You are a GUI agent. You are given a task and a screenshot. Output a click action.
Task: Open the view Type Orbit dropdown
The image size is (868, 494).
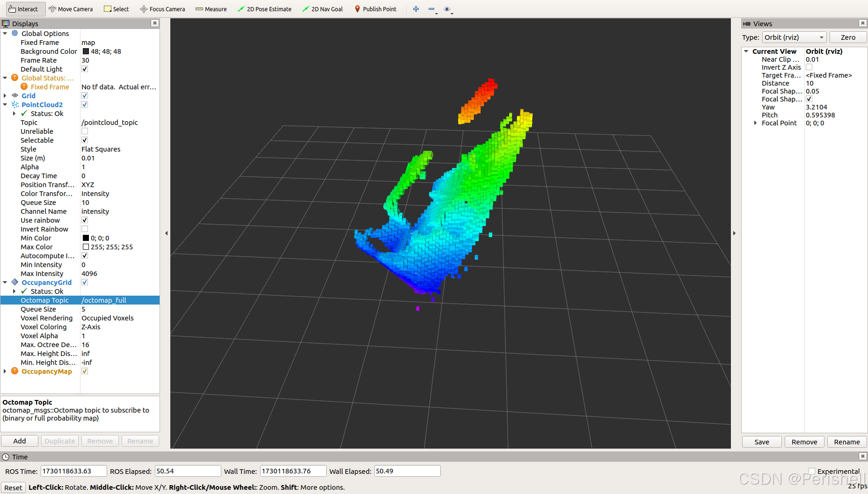[x=795, y=37]
